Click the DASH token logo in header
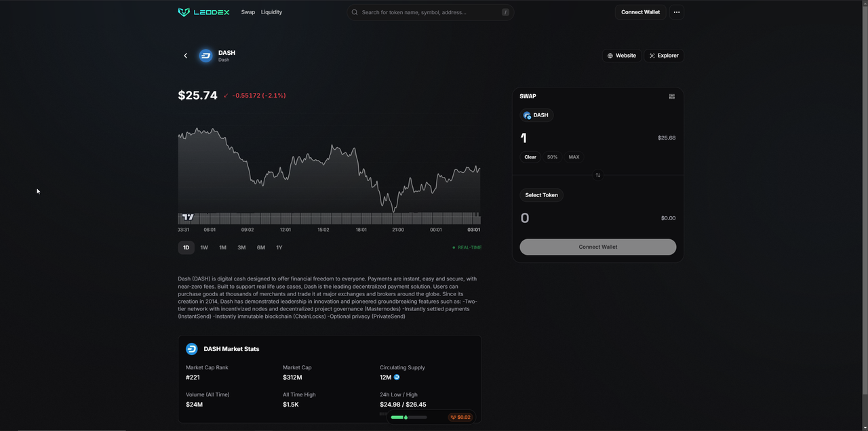Image resolution: width=868 pixels, height=431 pixels. click(x=205, y=56)
